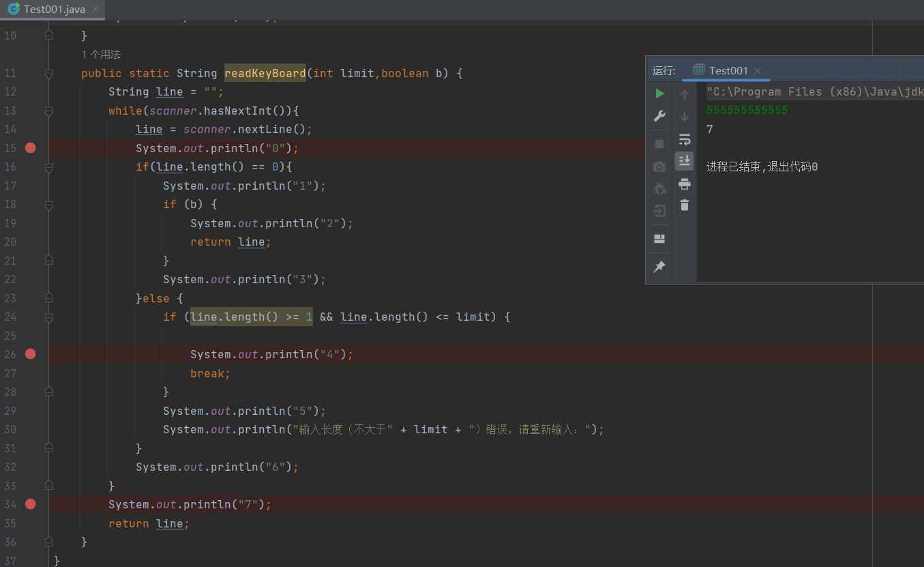924x567 pixels.
Task: Click the println("4") statement
Action: tap(271, 354)
